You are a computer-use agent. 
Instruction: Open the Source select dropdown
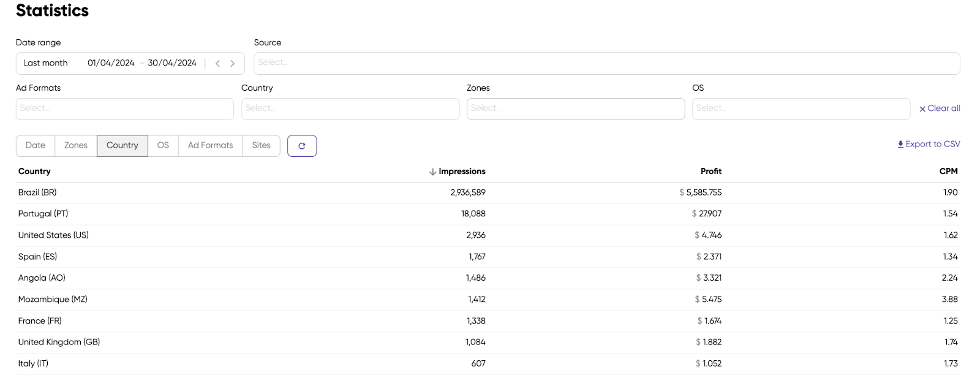coord(606,63)
